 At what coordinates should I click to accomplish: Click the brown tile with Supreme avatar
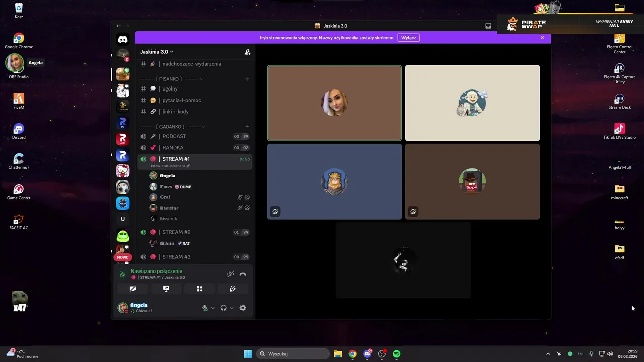tap(472, 182)
